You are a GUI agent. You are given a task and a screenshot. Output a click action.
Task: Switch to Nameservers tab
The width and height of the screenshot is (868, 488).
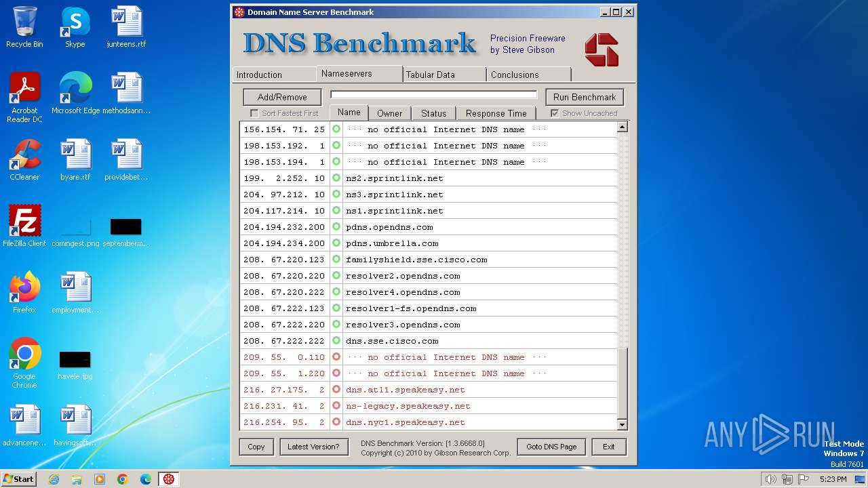(x=359, y=73)
